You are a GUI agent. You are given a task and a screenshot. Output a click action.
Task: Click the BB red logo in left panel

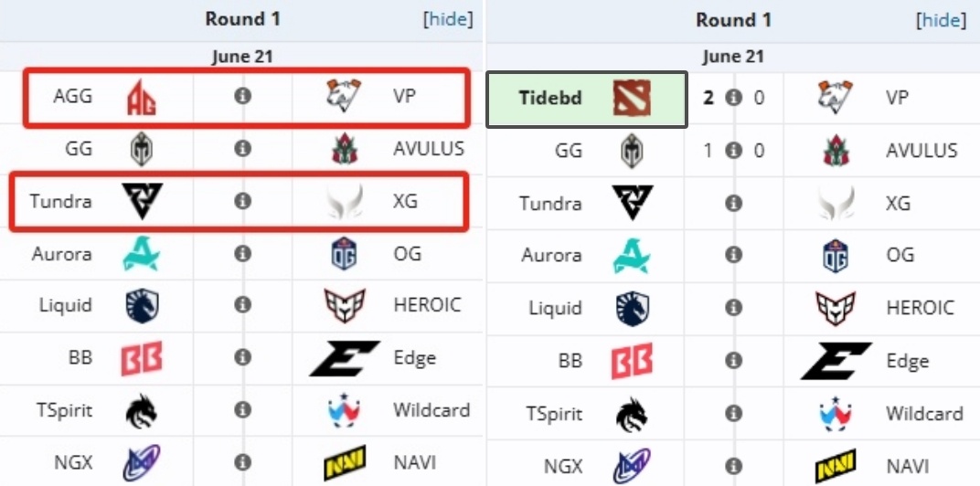tap(142, 358)
